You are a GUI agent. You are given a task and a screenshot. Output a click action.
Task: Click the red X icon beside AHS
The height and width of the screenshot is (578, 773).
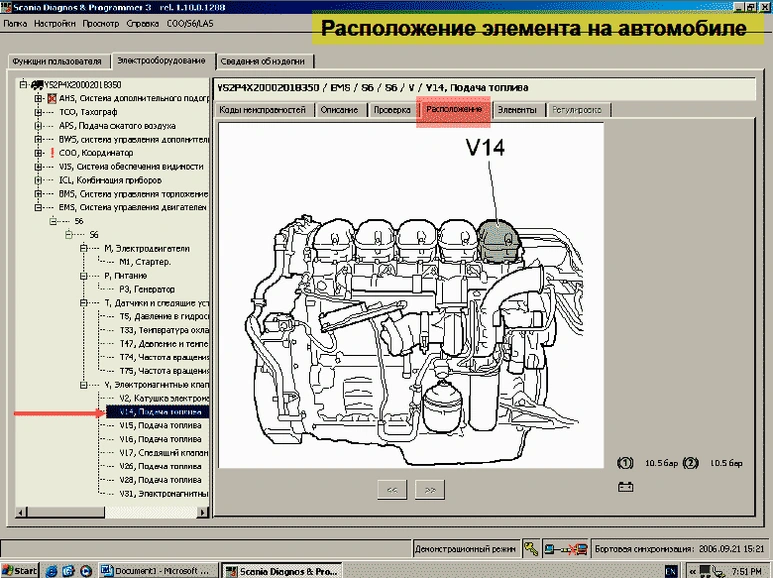52,99
